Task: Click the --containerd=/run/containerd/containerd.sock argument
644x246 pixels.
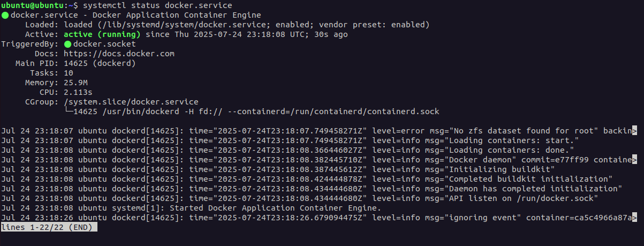Action: click(335, 111)
